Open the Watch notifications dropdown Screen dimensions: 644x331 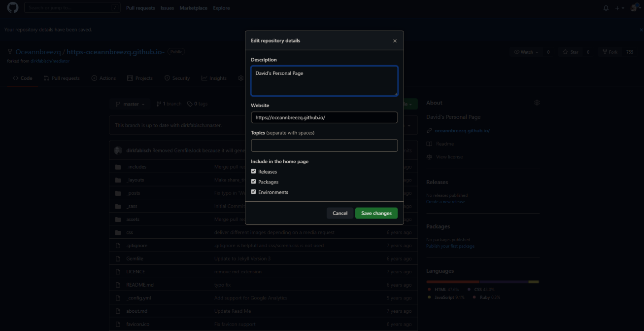(526, 52)
